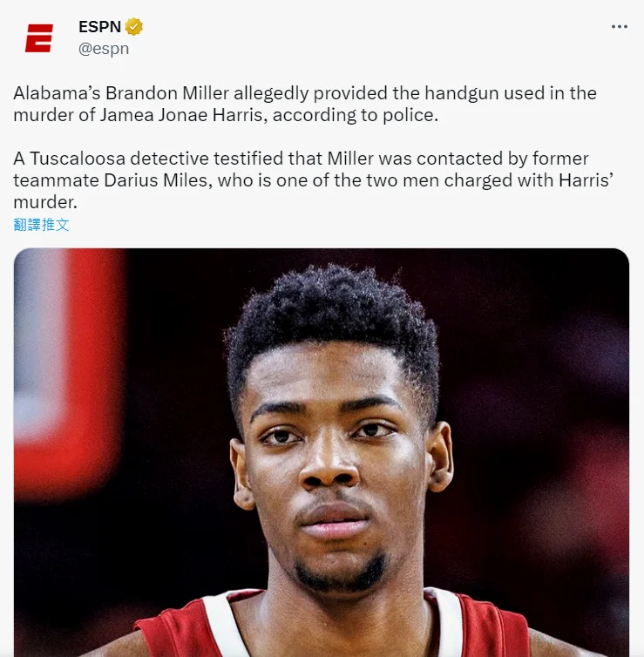Screen dimensions: 644x657
Task: Click the 翻譯推文 translate tweet link
Action: point(41,225)
